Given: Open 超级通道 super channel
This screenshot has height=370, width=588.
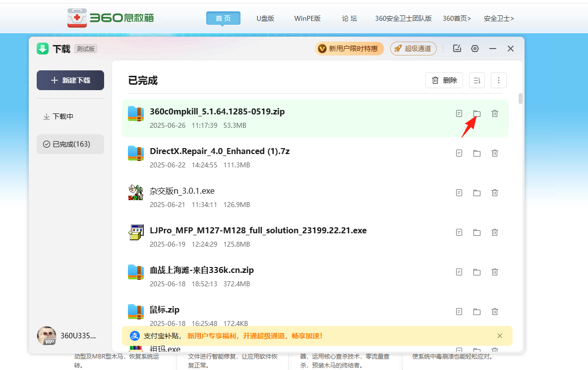Looking at the screenshot, I should [413, 49].
